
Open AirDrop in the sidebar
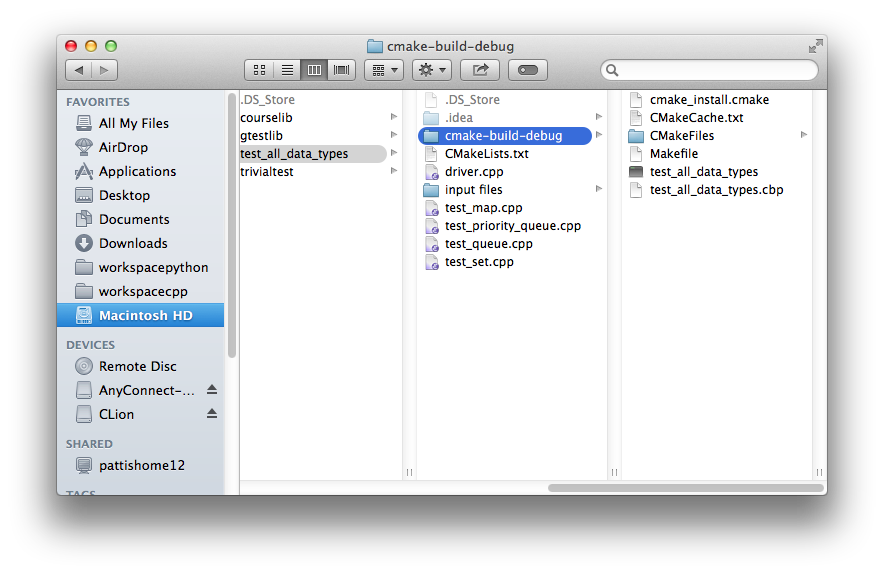click(122, 147)
